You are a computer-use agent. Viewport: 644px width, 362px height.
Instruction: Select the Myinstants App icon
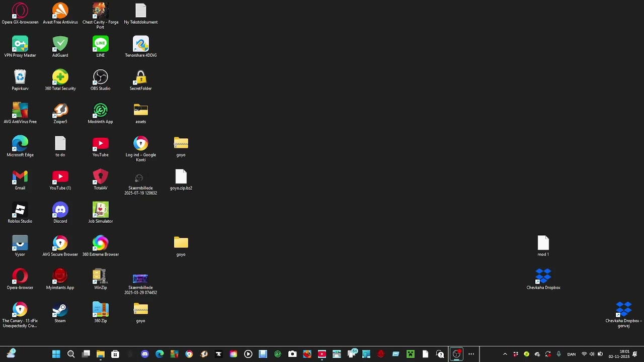[60, 279]
